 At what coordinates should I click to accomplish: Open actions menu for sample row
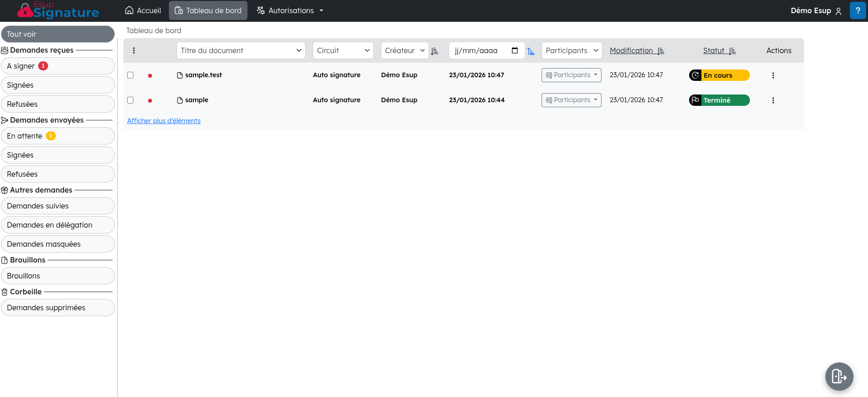pyautogui.click(x=773, y=100)
